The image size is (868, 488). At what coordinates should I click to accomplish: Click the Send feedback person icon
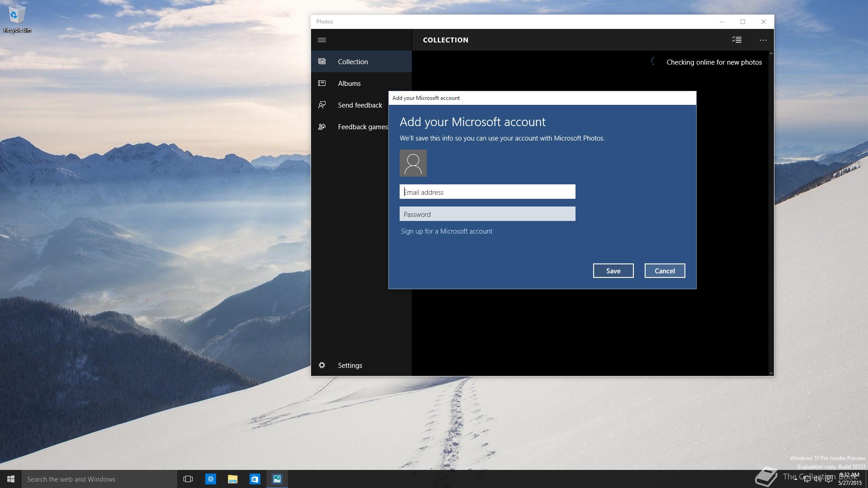point(322,105)
